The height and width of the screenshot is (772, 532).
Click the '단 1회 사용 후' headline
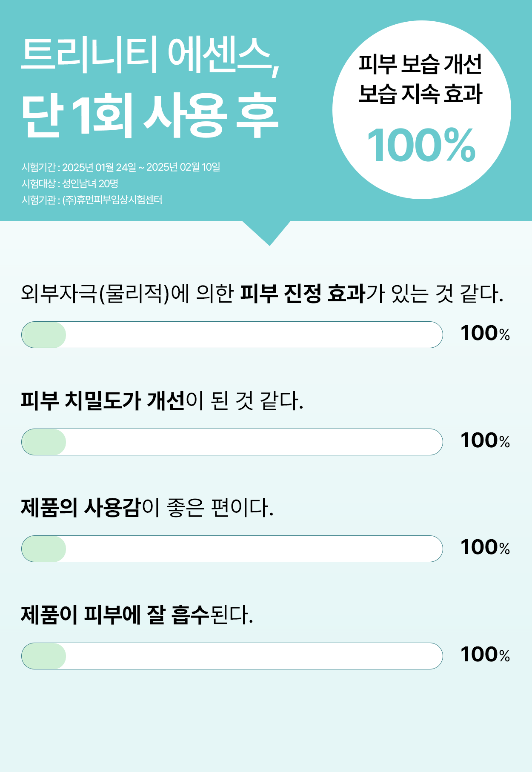(x=150, y=116)
